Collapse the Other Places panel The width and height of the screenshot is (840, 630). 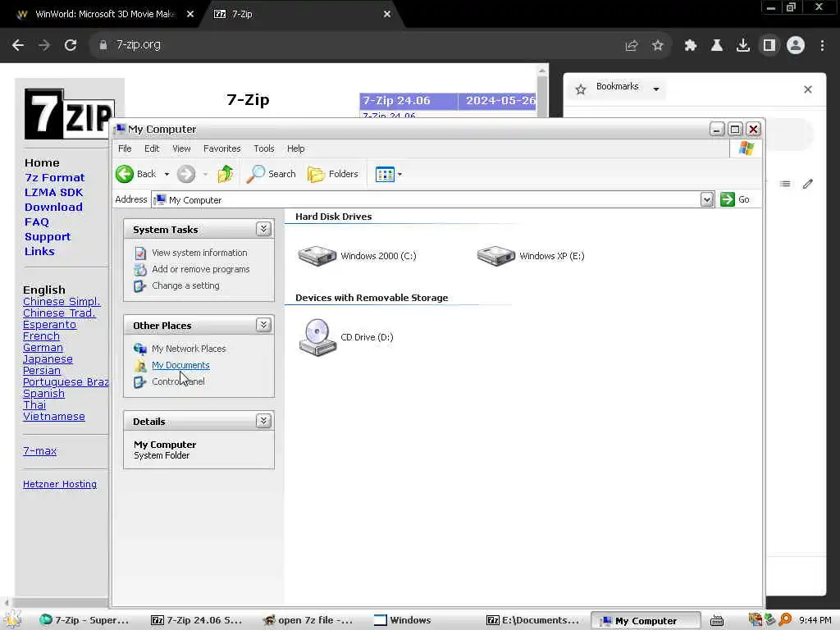pos(263,325)
